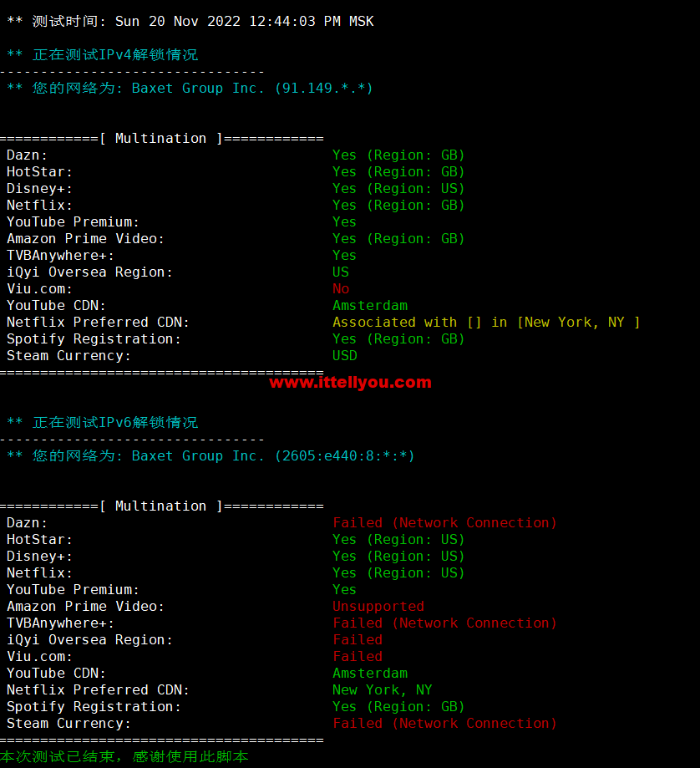Select "YouTube CDN:" label in the IPv4 results
Viewport: 700px width, 768px height.
[56, 305]
